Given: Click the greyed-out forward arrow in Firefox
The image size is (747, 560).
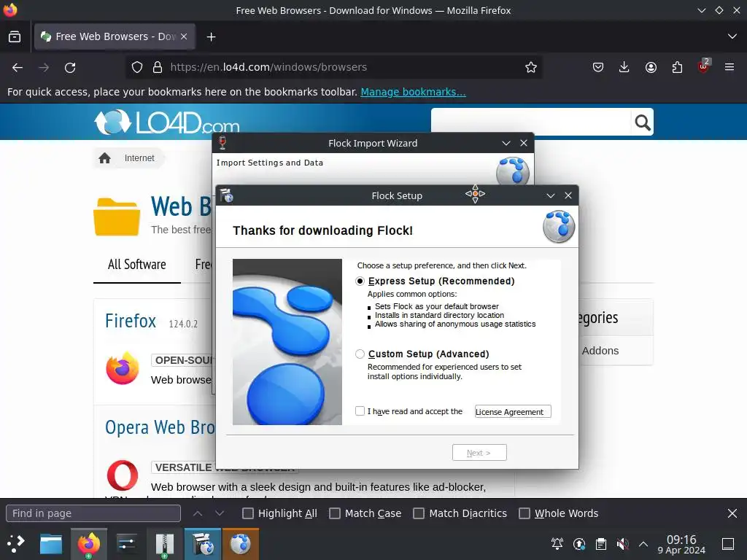Looking at the screenshot, I should 44,68.
